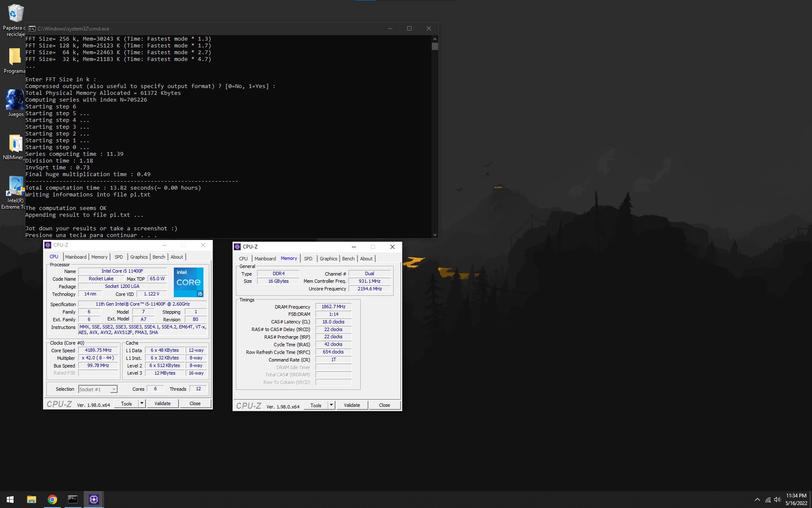
Task: Click Close button in left CPU-Z window
Action: click(195, 404)
